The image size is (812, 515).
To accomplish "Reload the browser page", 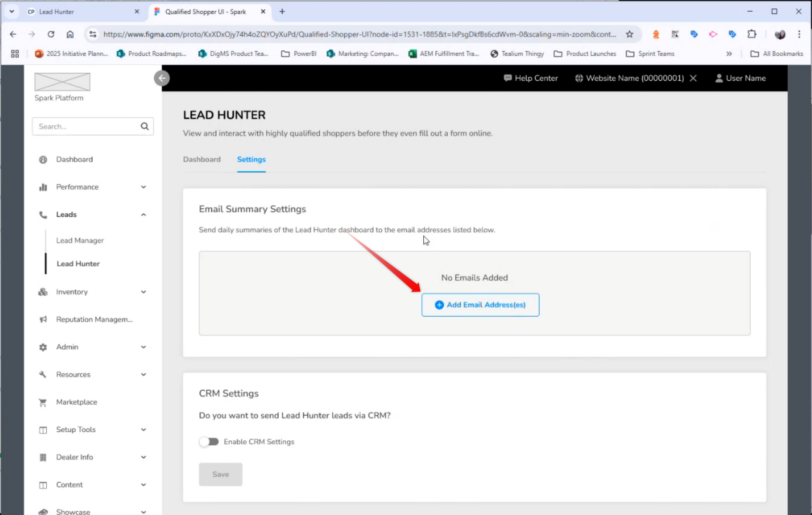I will coord(51,34).
